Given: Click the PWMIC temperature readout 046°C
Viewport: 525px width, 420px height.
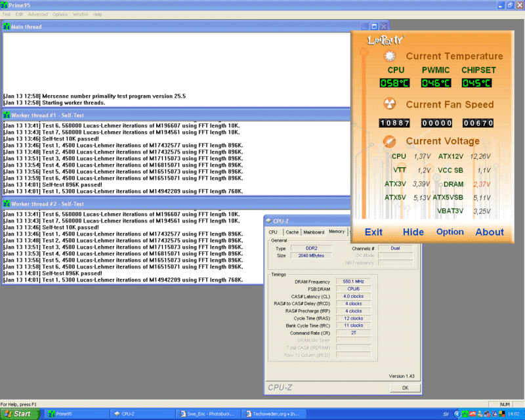Looking at the screenshot, I should (436, 83).
